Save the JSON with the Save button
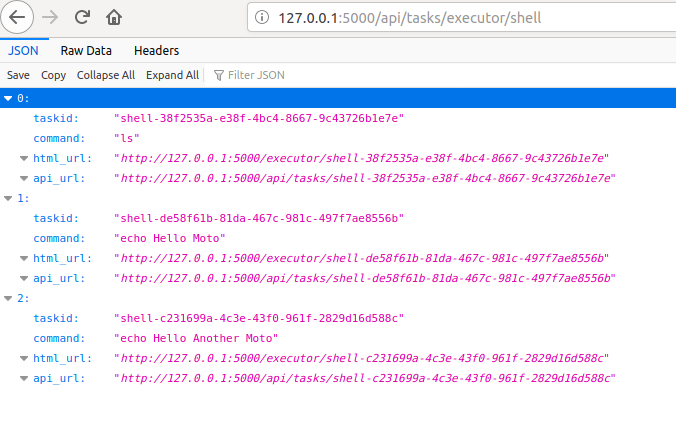The width and height of the screenshot is (676, 430). [x=18, y=75]
